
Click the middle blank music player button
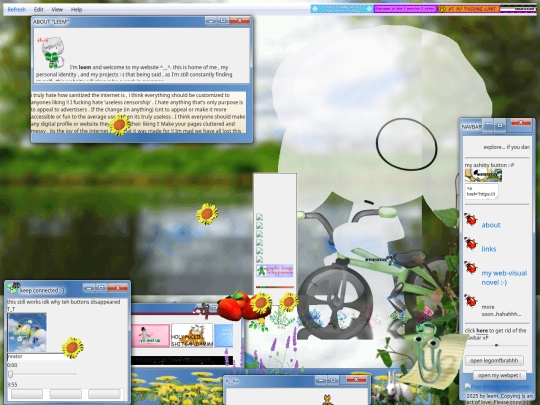(65, 394)
